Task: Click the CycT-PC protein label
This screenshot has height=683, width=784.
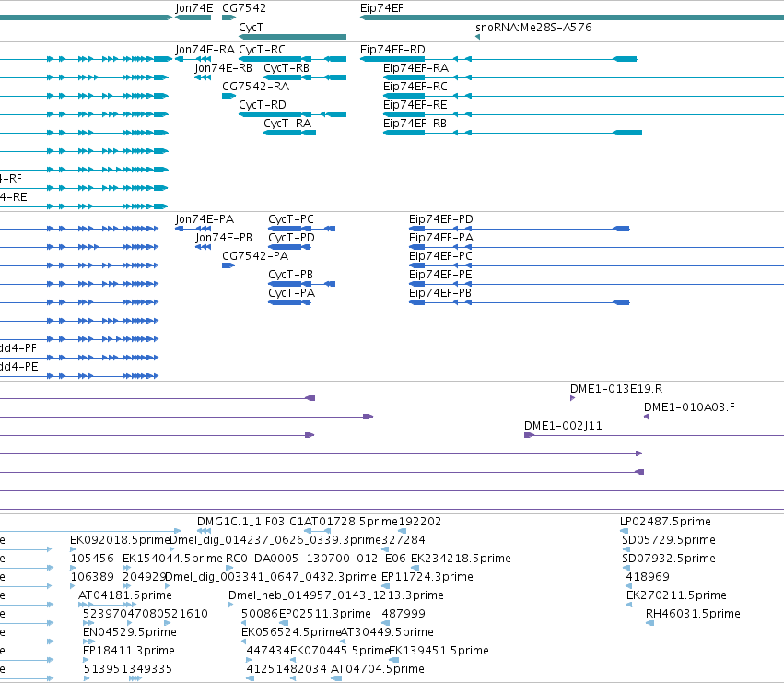Action: (x=291, y=219)
